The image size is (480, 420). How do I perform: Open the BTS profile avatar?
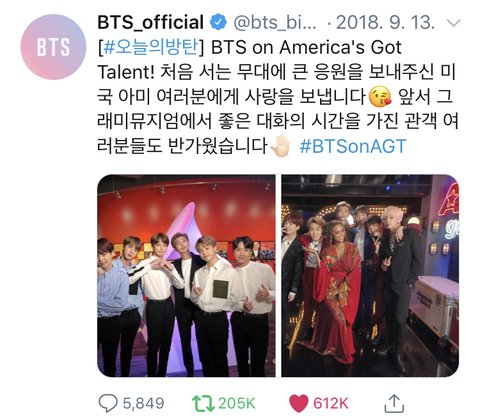53,47
